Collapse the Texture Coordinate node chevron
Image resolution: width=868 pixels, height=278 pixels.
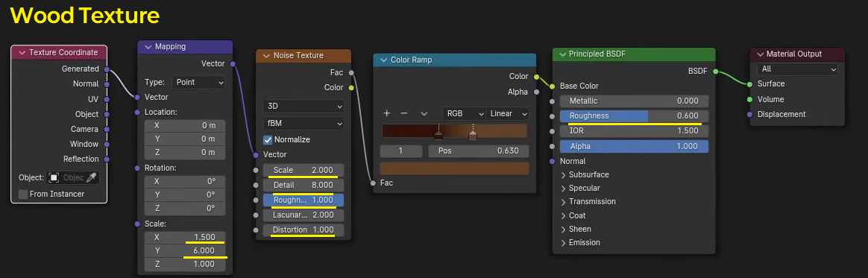[x=22, y=53]
